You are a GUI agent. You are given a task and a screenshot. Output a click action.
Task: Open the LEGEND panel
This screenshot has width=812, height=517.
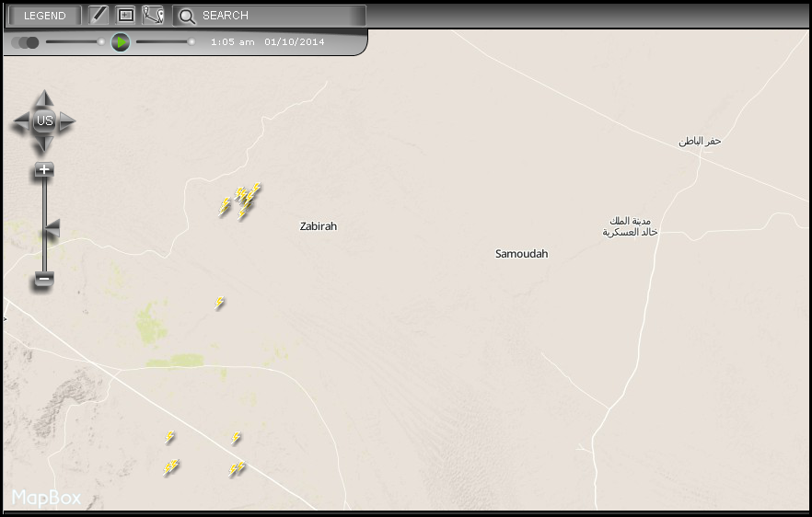[44, 16]
